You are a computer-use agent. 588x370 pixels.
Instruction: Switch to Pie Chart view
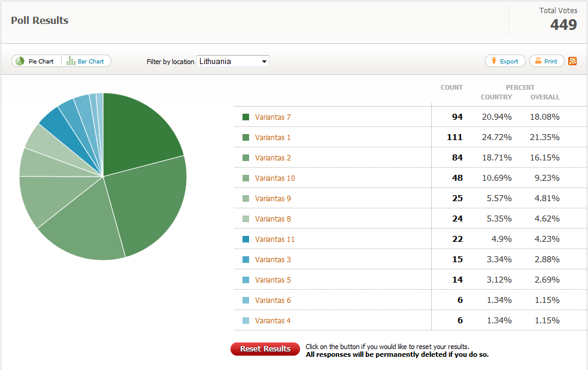(x=35, y=61)
